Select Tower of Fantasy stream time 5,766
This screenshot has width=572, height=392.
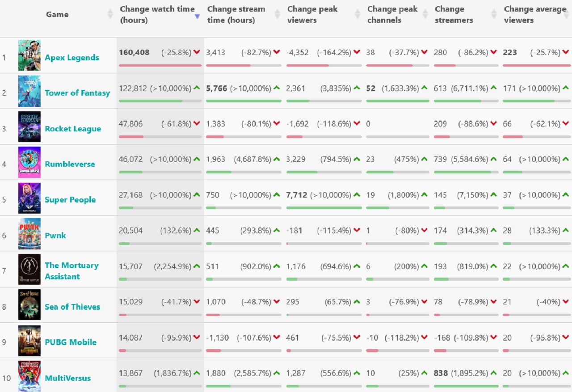(217, 88)
